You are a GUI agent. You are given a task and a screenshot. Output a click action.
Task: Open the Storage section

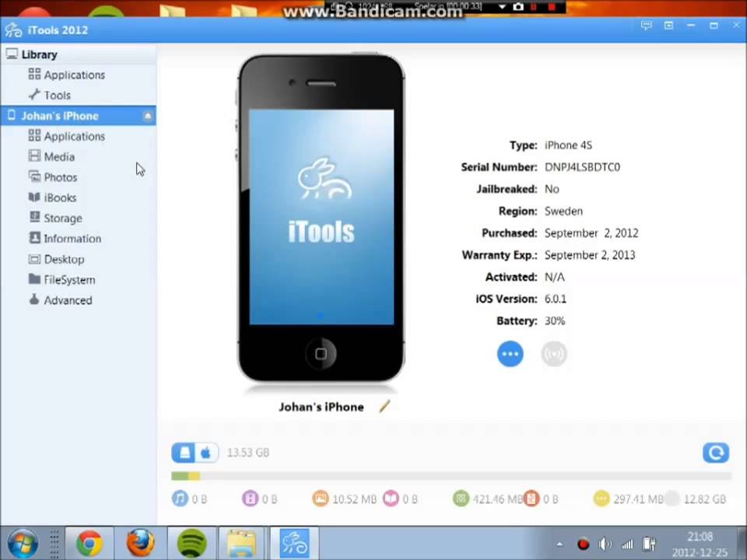55,218
